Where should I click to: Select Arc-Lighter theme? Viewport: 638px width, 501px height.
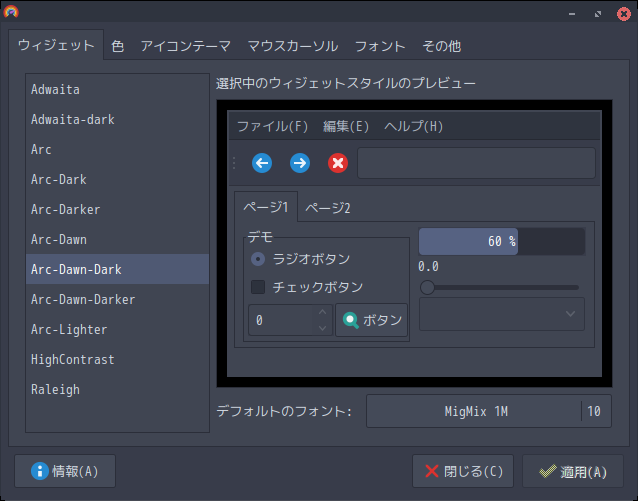pos(118,329)
